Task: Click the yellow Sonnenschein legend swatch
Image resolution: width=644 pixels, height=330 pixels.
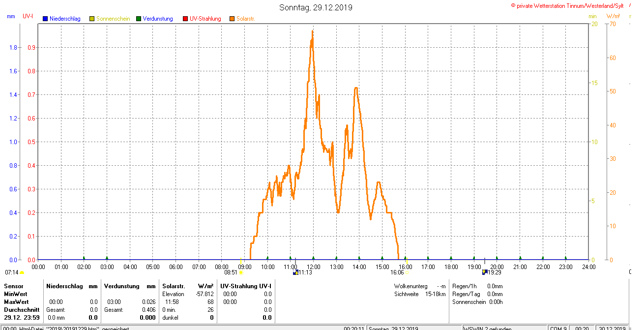Action: (x=92, y=19)
